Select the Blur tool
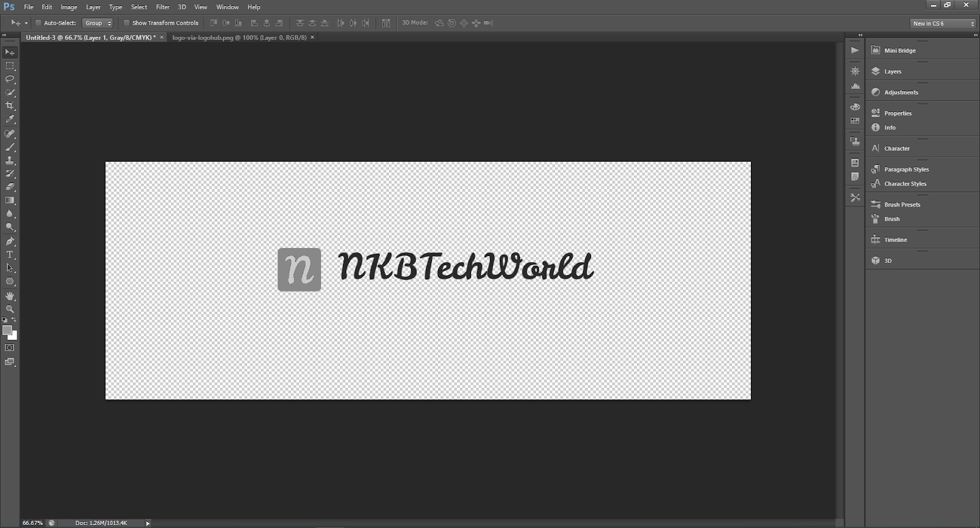This screenshot has width=980, height=528. [x=10, y=214]
